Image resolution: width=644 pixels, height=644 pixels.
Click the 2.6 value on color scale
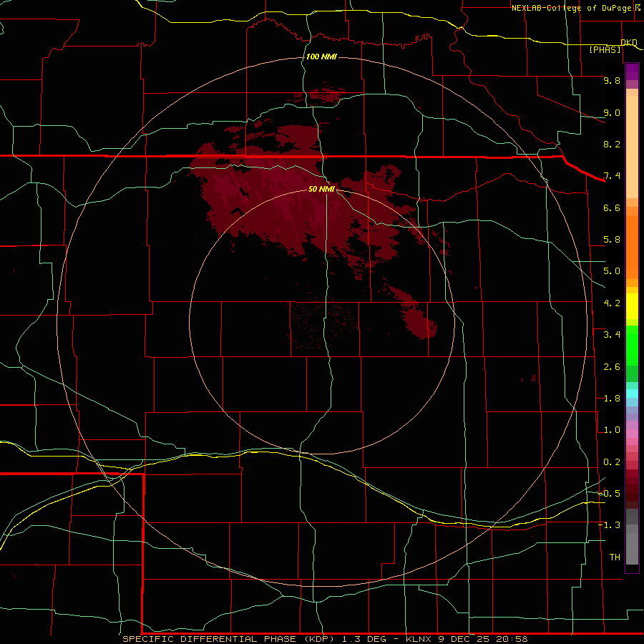tap(612, 367)
